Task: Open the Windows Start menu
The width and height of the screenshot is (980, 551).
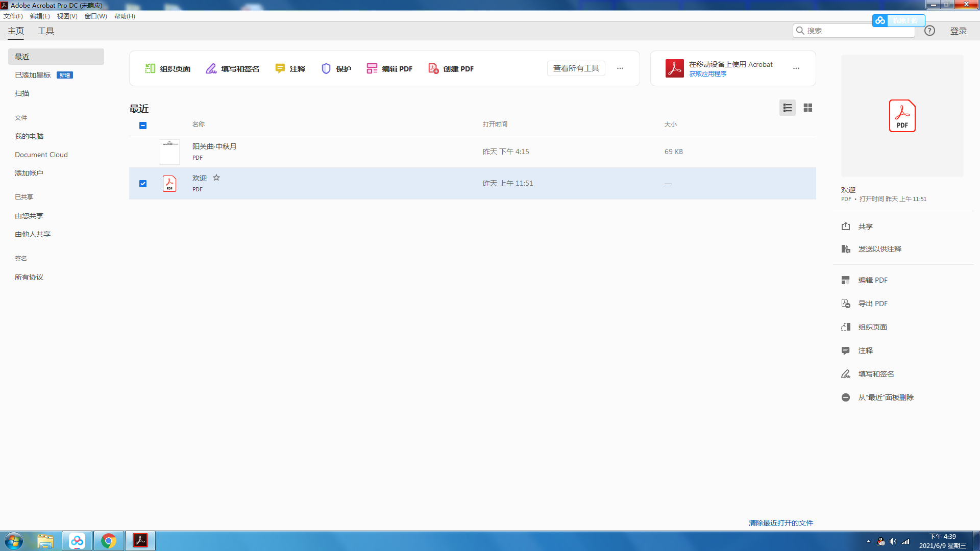Action: [14, 541]
